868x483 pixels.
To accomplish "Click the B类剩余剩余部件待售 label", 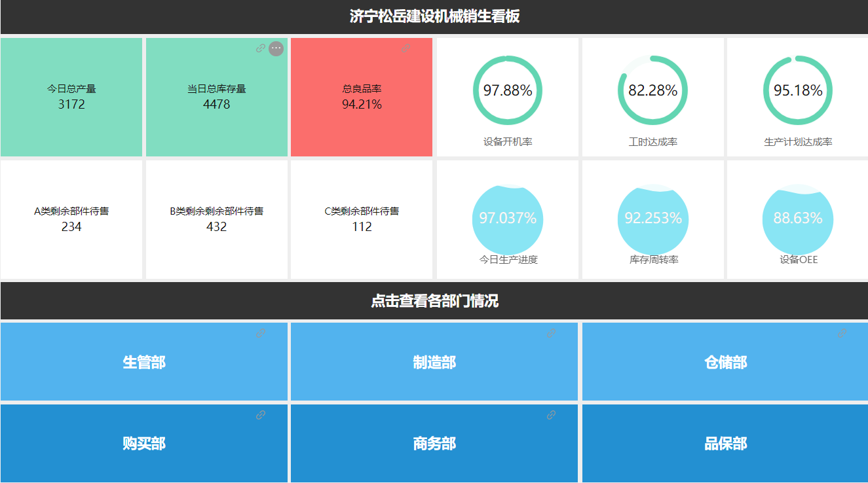I will pyautogui.click(x=217, y=211).
